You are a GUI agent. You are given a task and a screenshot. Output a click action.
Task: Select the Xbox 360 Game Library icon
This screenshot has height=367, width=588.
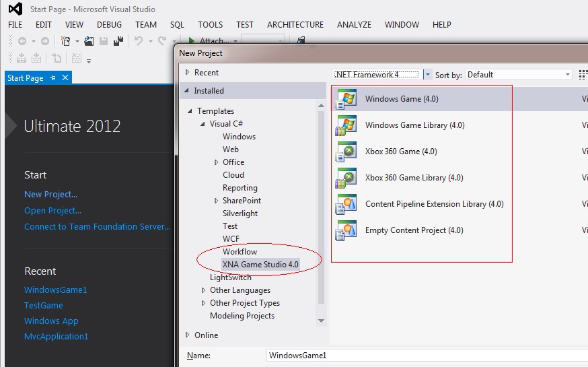point(346,178)
